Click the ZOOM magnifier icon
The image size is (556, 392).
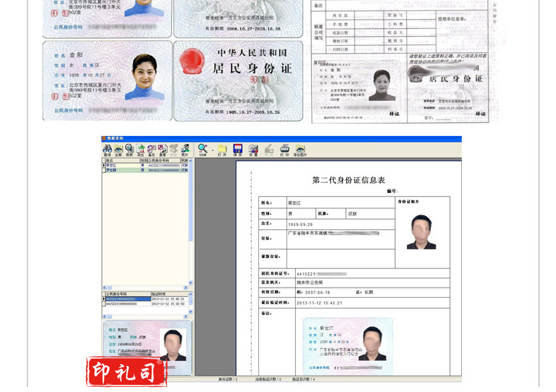point(203,150)
